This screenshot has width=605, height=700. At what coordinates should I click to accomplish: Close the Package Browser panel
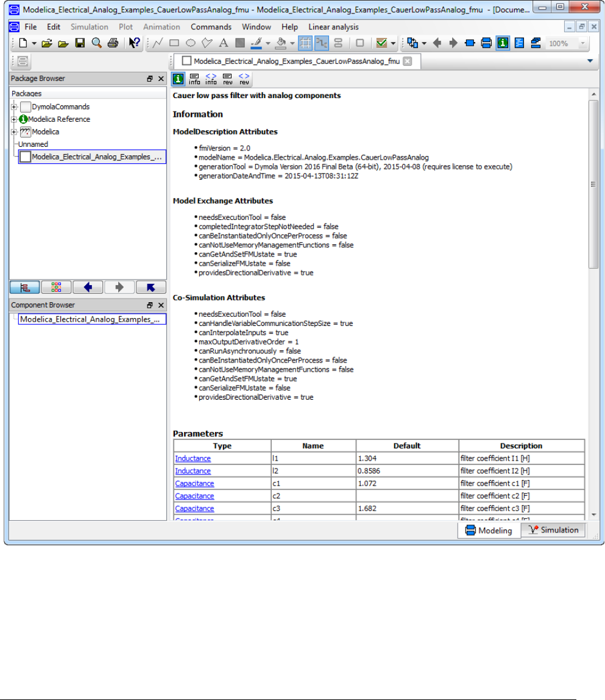point(161,79)
